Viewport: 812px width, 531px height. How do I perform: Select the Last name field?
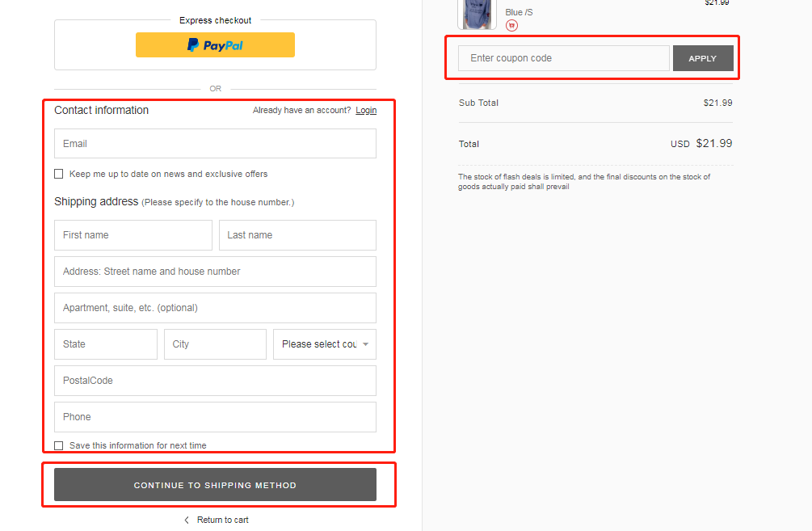[297, 235]
